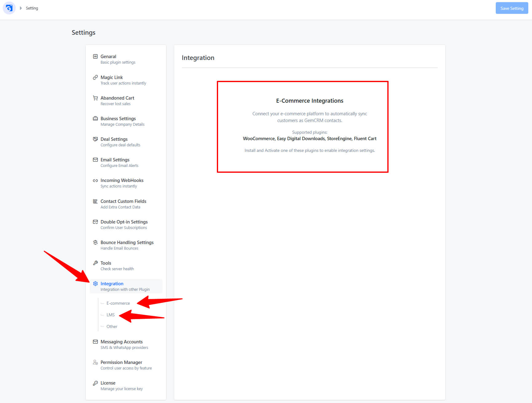Save settings with Save Setting button

tap(512, 8)
